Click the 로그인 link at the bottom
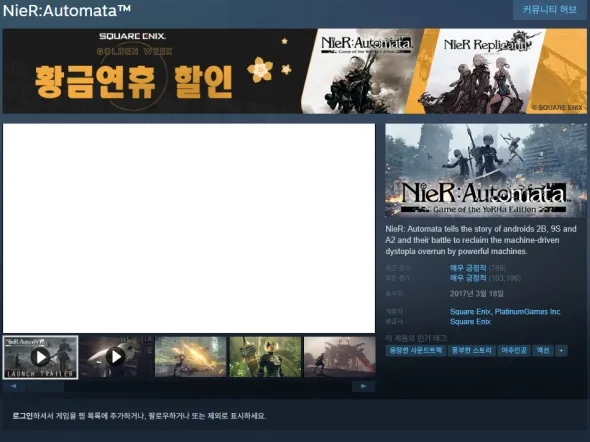Viewport: 590px width, 442px height. click(x=22, y=416)
